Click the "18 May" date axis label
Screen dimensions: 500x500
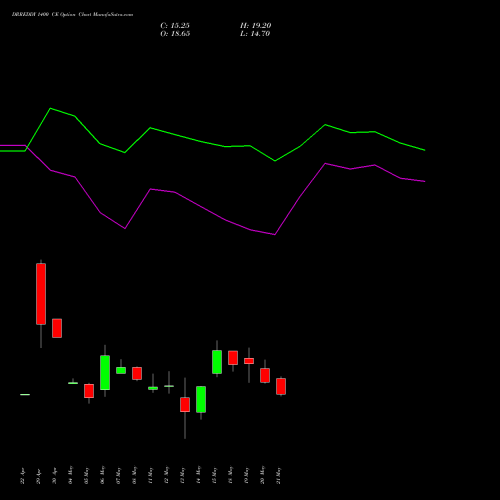pyautogui.click(x=230, y=475)
